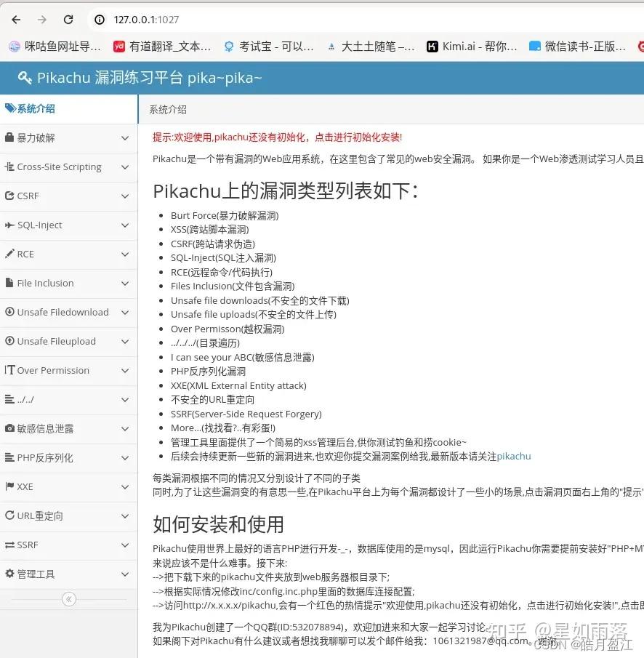Click the flag icon beside XXE
This screenshot has height=658, width=644.
(8, 486)
